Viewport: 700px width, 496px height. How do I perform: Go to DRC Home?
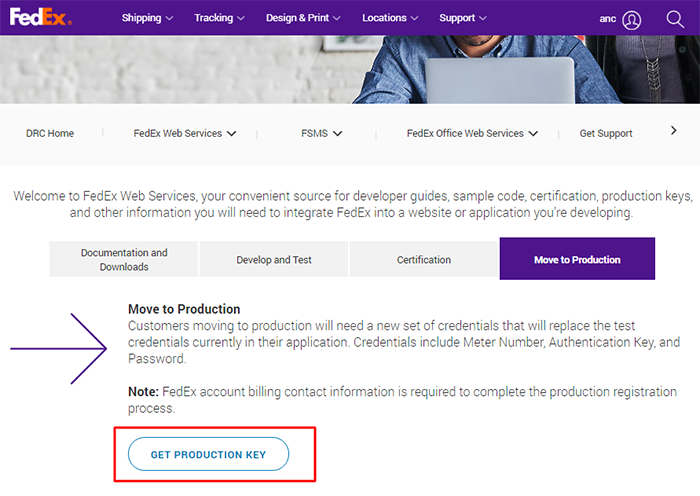coord(50,133)
